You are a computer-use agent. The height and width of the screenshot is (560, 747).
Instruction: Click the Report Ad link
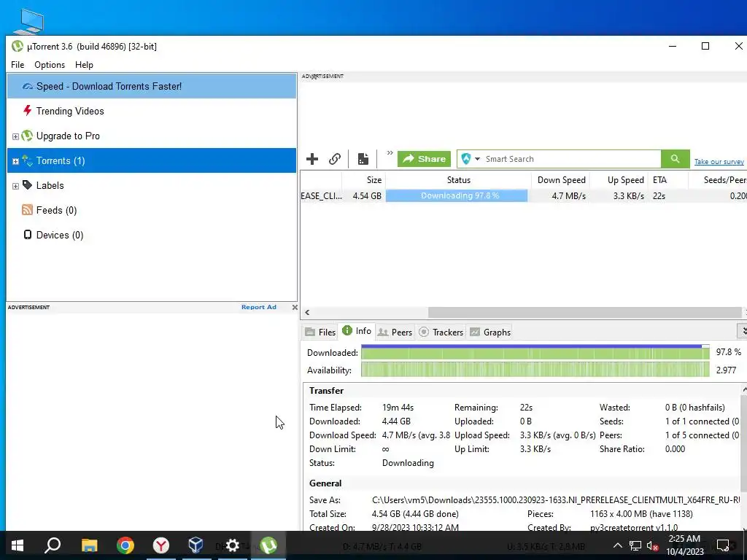(259, 307)
